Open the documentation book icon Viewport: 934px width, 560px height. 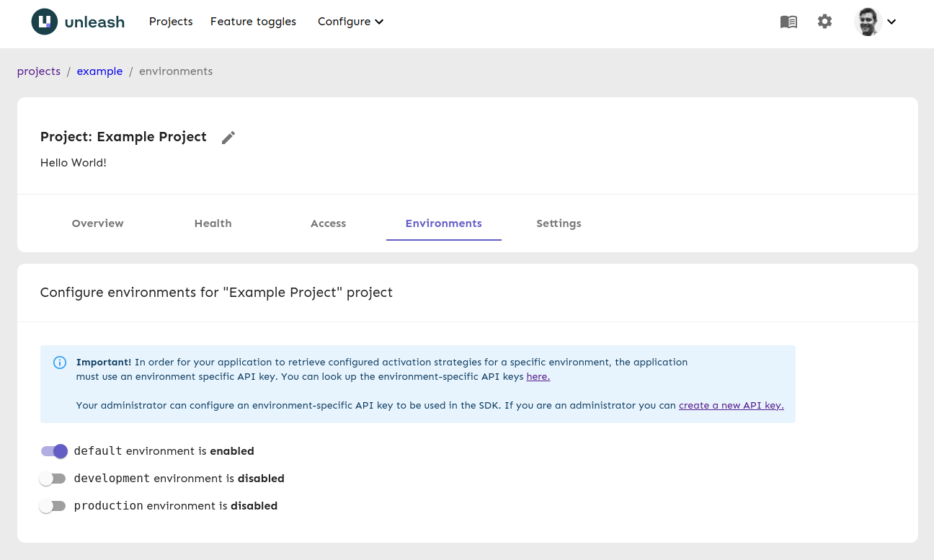click(x=788, y=22)
